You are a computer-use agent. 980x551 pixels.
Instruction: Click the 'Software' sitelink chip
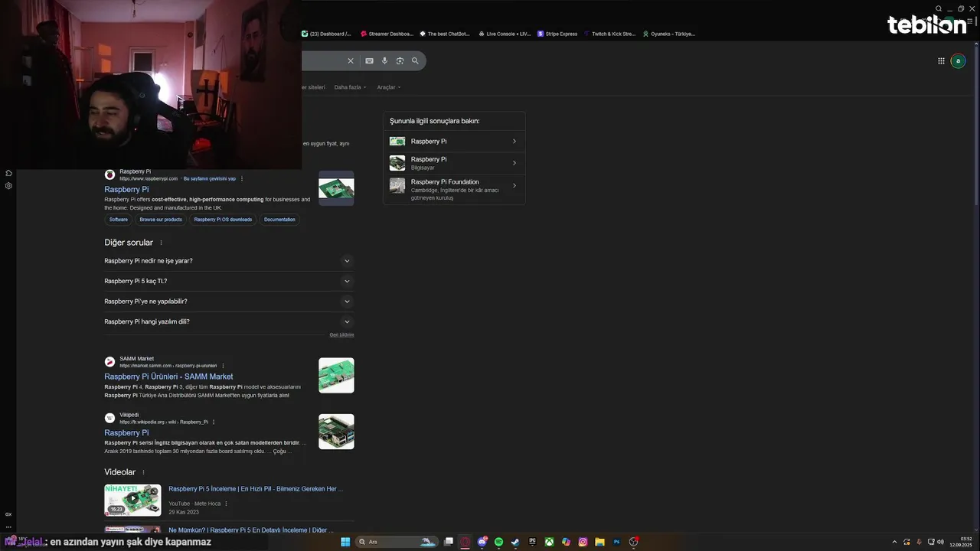click(x=119, y=220)
